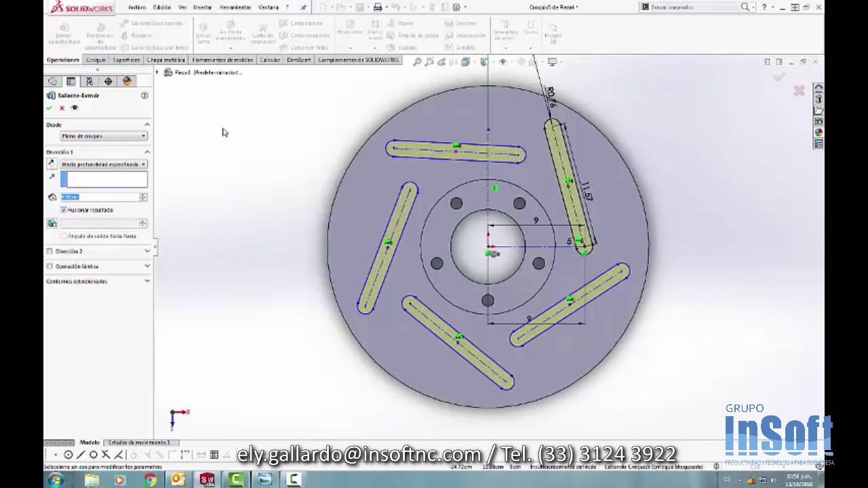Image resolution: width=868 pixels, height=488 pixels.
Task: Open Outlook from the taskbar
Action: coord(178,480)
